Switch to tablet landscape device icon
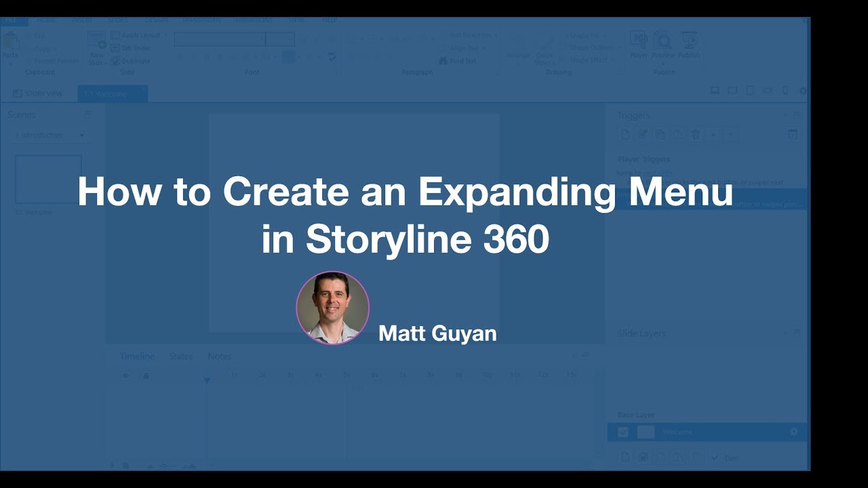Screen dimensions: 868x488 pos(732,90)
